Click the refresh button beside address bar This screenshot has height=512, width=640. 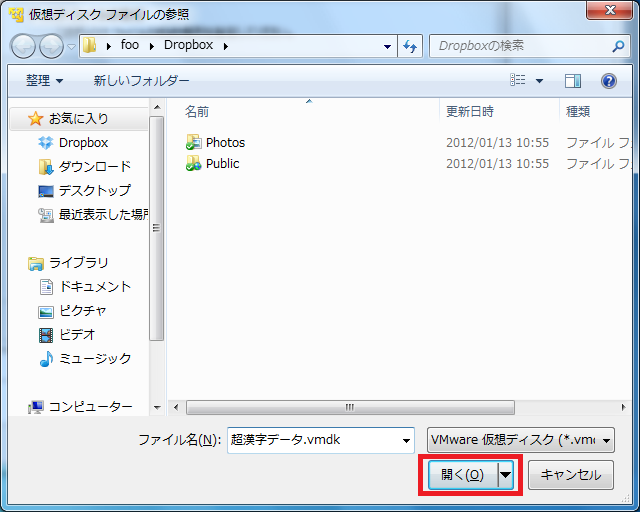click(x=409, y=46)
